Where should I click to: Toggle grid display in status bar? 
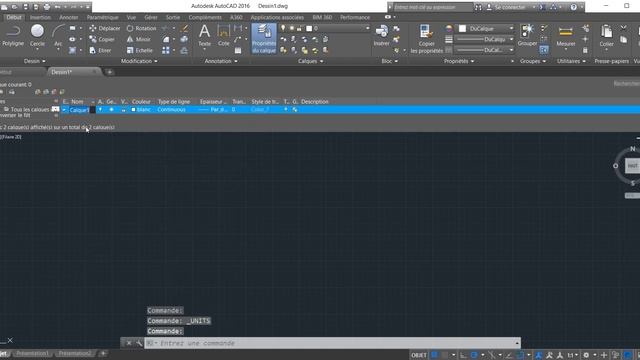coord(435,355)
